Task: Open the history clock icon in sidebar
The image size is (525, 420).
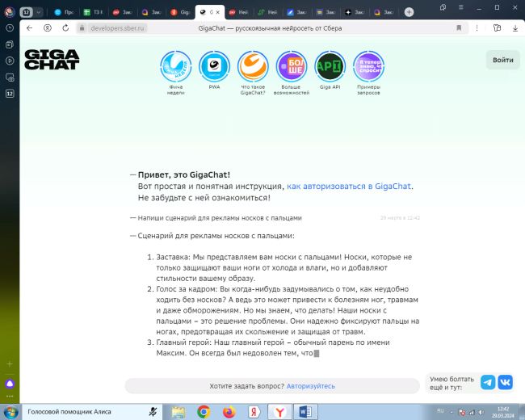Action: click(10, 28)
